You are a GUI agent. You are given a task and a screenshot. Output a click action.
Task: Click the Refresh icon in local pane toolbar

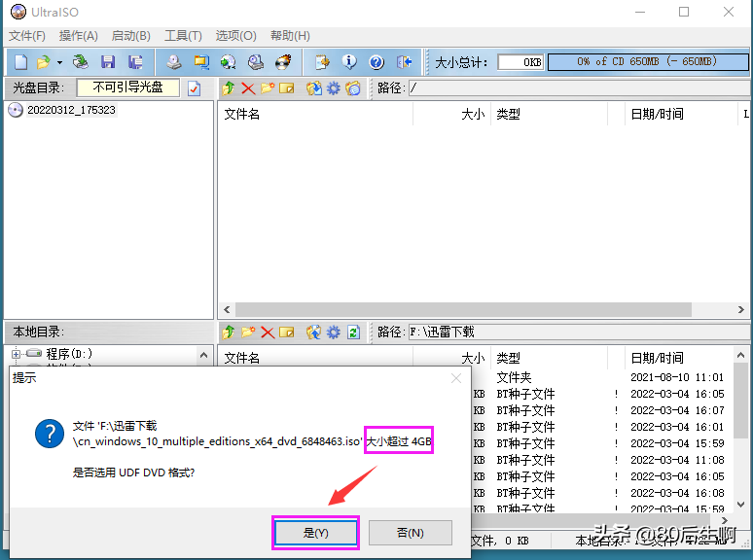[354, 332]
